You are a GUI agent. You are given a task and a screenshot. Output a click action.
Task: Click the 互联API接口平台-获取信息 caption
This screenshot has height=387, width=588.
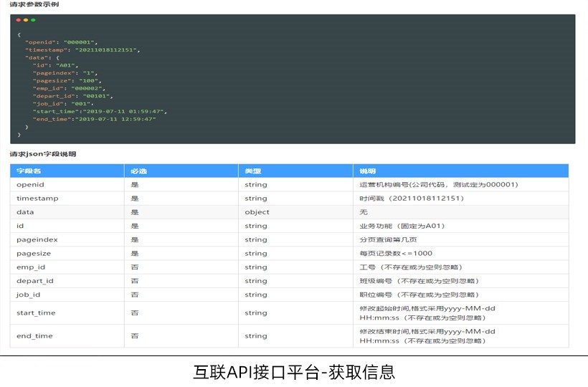294,372
